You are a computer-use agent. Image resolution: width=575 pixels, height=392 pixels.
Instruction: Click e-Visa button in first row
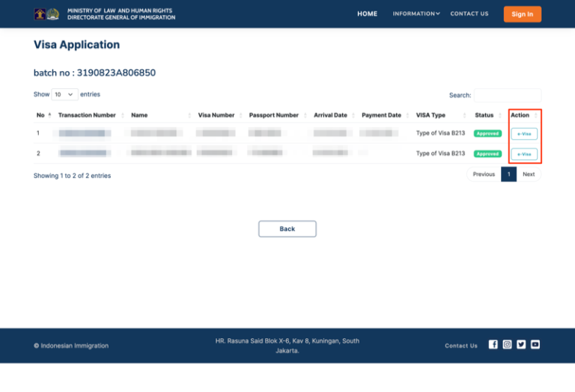[524, 134]
